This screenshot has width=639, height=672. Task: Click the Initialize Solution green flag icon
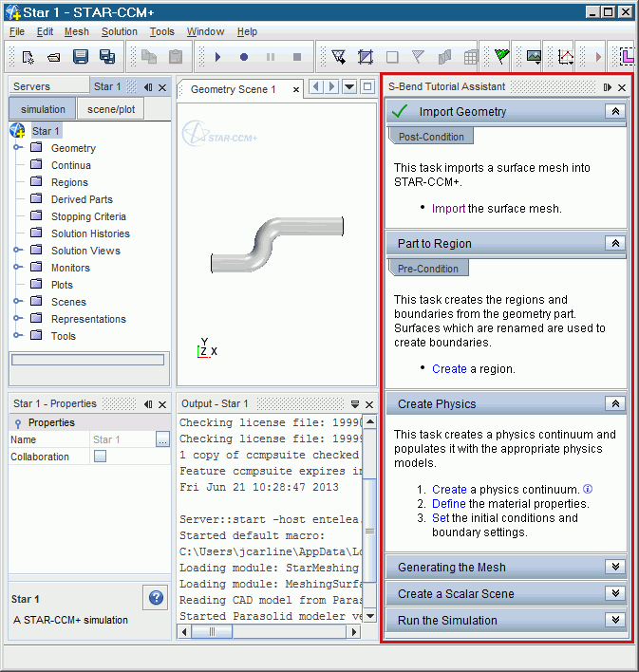click(x=502, y=57)
